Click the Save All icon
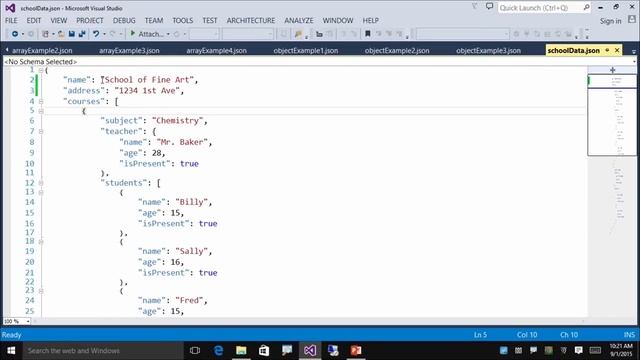This screenshot has height=360, width=640. pyautogui.click(x=82, y=34)
